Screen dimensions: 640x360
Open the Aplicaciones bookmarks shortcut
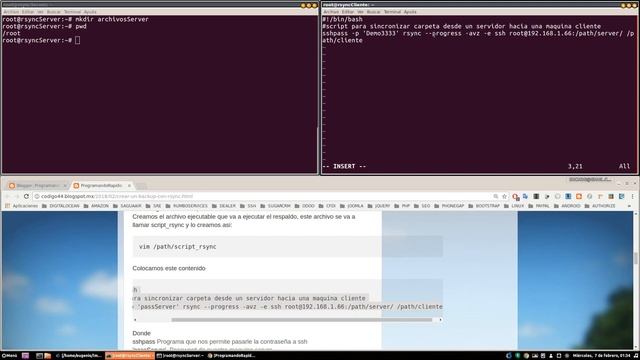(x=21, y=206)
